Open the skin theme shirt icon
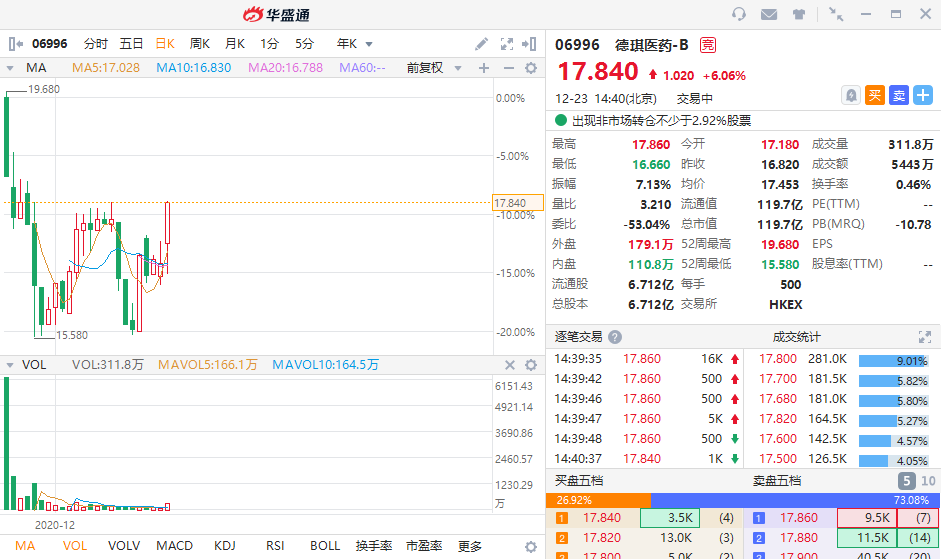 [799, 14]
